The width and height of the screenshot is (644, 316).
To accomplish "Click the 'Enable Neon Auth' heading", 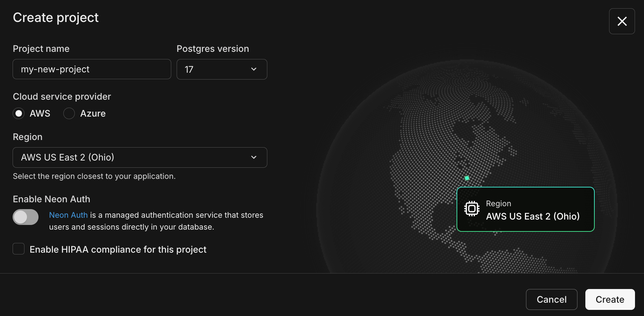I will point(51,199).
